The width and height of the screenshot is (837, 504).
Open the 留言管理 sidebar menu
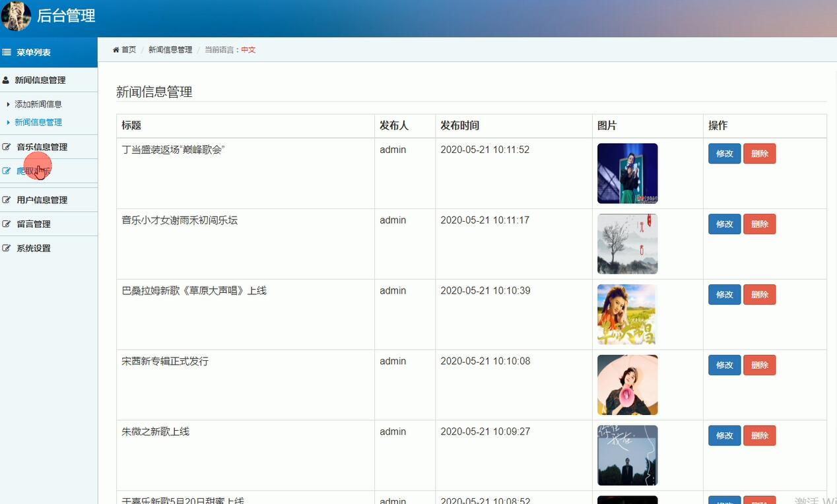click(x=49, y=224)
